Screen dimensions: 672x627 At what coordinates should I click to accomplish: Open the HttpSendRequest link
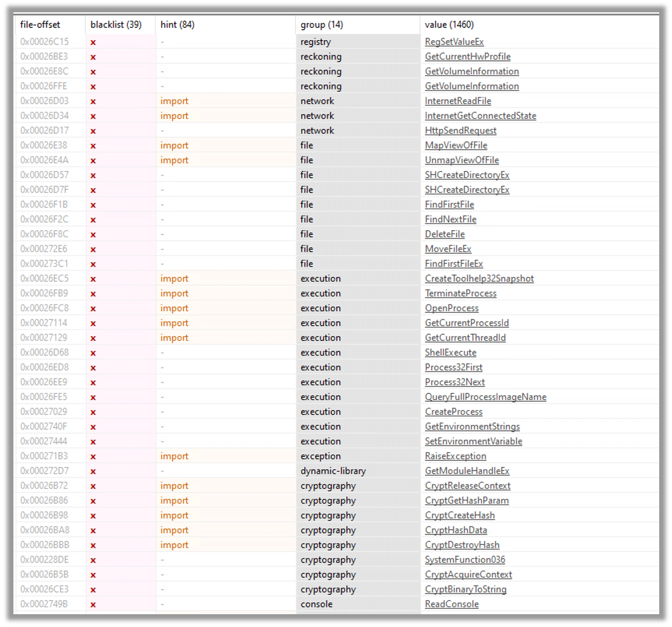(460, 131)
